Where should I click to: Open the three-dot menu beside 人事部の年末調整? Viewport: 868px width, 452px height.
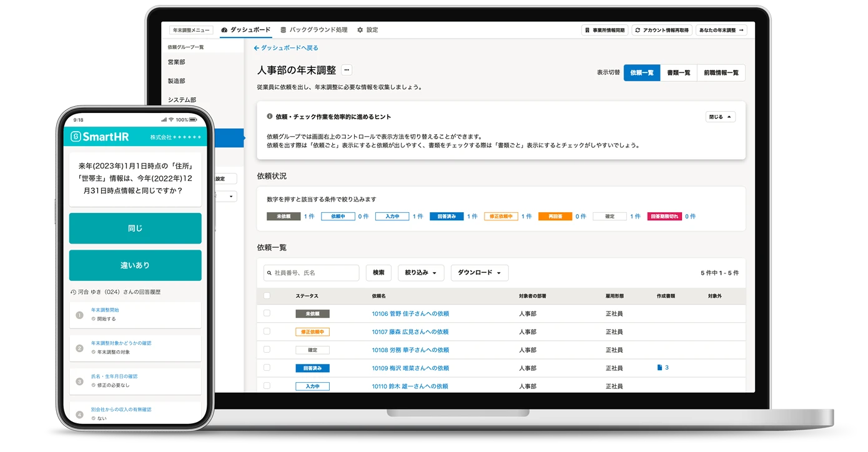tap(347, 70)
